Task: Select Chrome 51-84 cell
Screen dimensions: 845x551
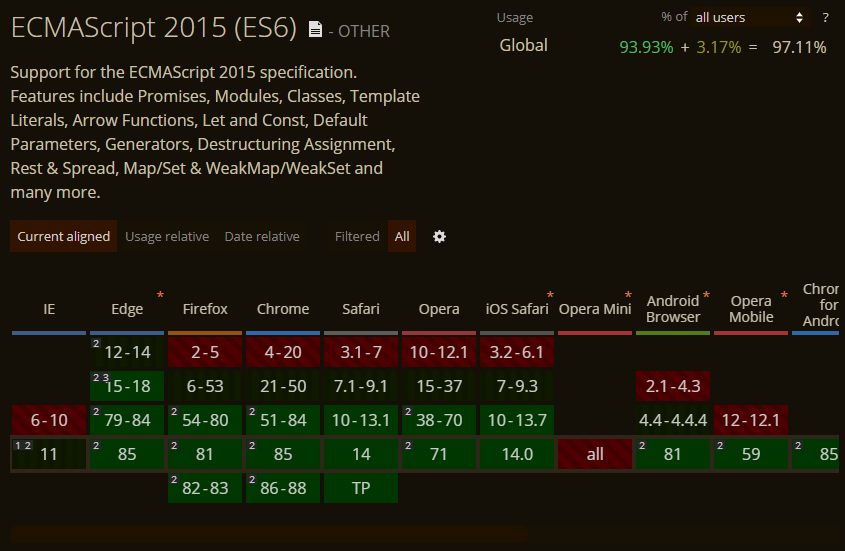Action: click(283, 420)
